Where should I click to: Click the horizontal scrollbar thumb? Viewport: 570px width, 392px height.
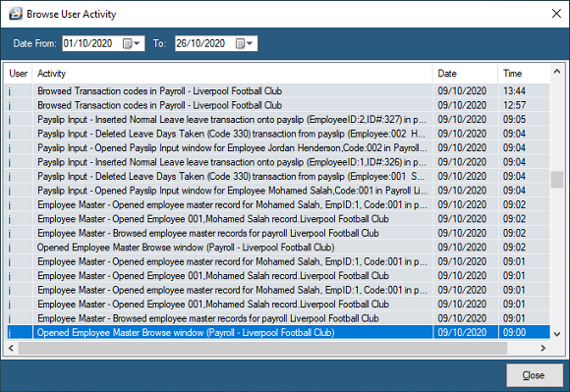click(x=262, y=348)
